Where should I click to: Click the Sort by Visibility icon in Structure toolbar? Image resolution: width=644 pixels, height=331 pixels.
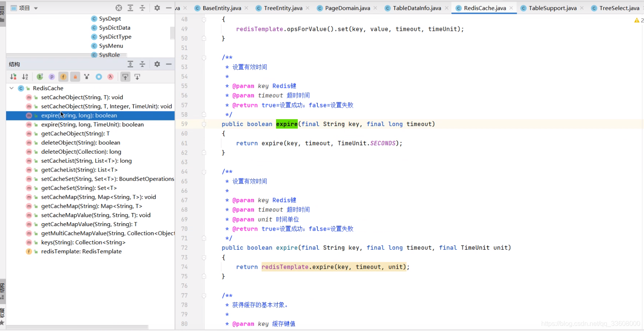click(x=13, y=76)
